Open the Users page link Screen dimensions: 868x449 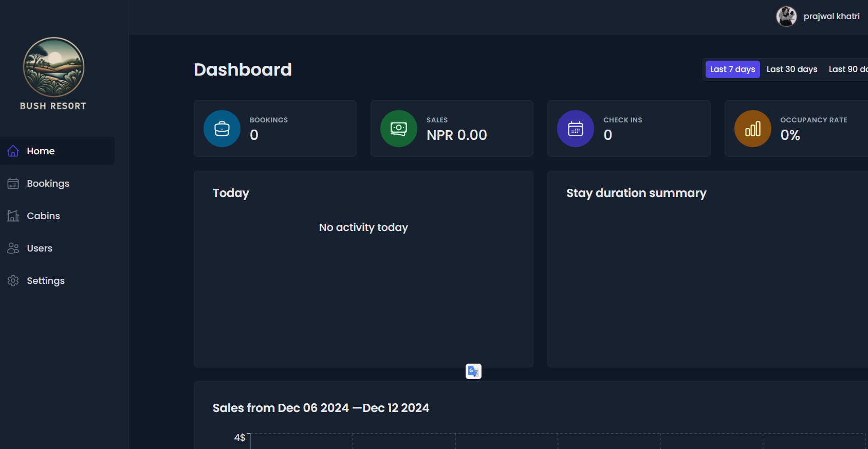(40, 248)
